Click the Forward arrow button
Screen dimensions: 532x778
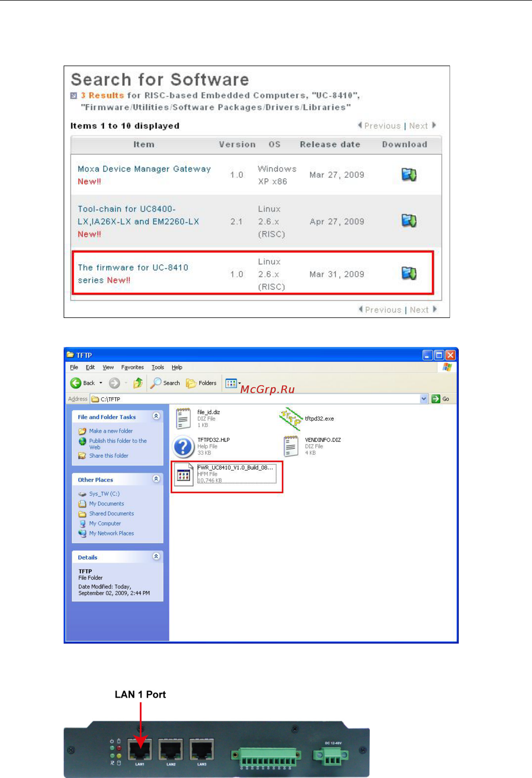click(x=114, y=383)
